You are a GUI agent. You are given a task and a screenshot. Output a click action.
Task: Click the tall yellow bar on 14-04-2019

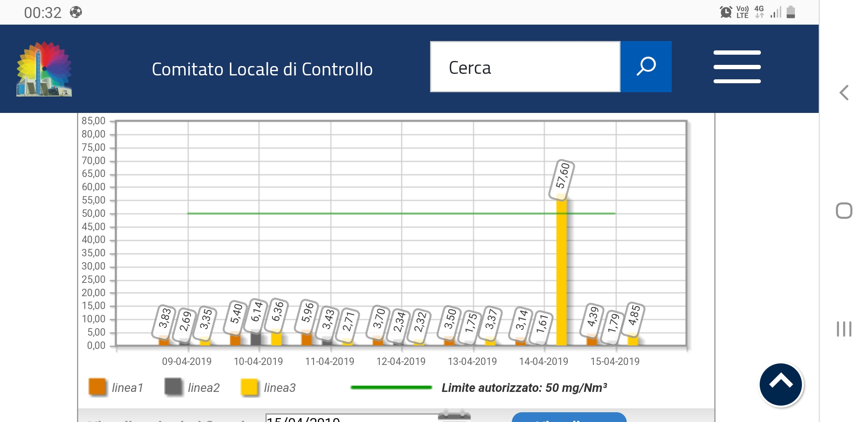coord(561,273)
